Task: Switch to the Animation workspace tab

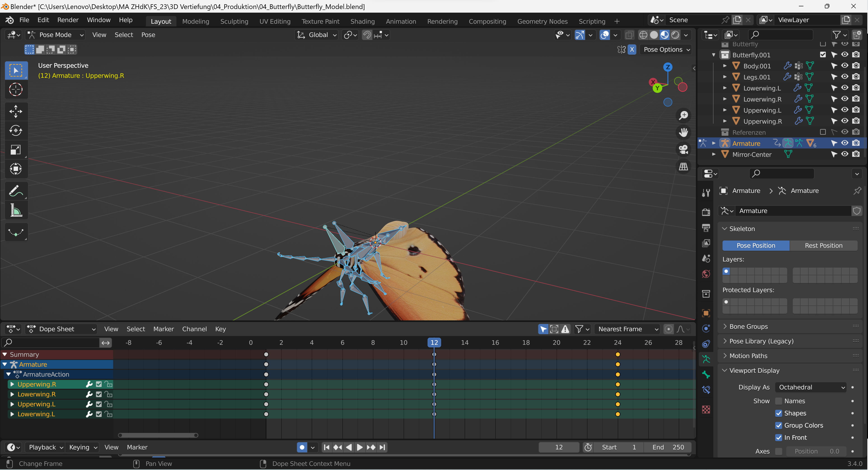Action: (x=401, y=21)
